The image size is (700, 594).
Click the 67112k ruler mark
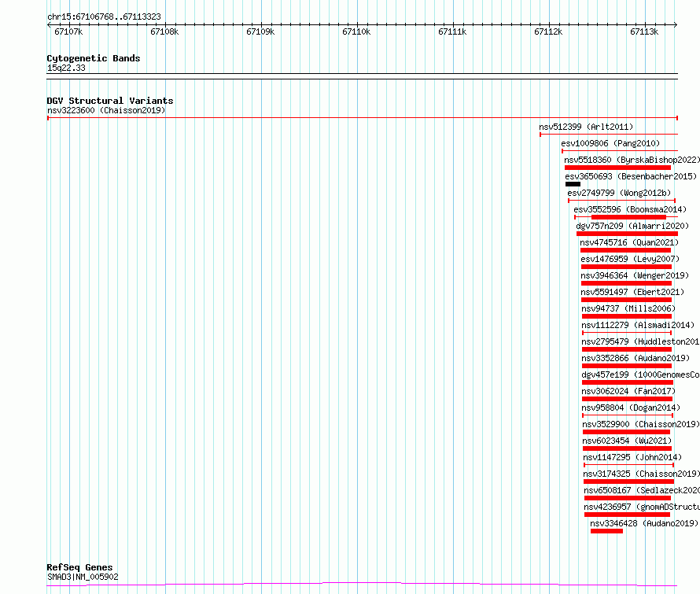click(548, 31)
